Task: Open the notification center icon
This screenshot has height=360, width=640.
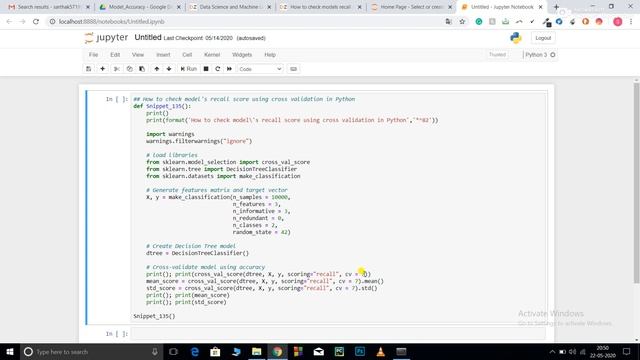Action: tap(627, 351)
